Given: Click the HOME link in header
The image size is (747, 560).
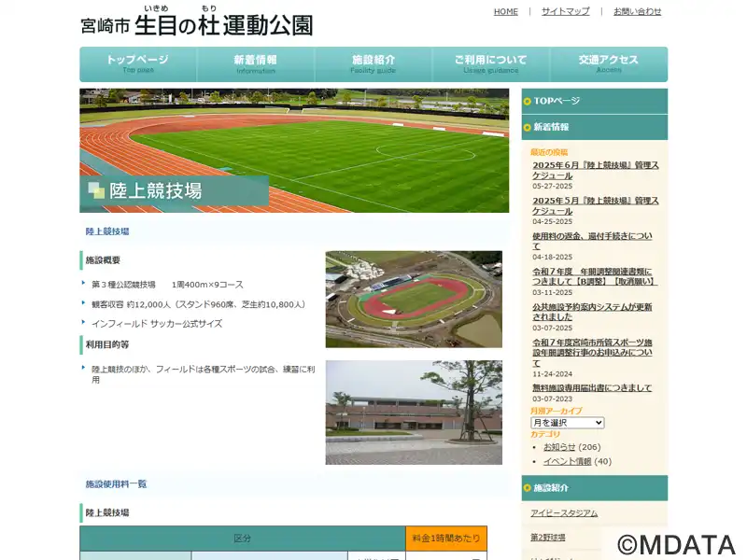Looking at the screenshot, I should pos(506,11).
